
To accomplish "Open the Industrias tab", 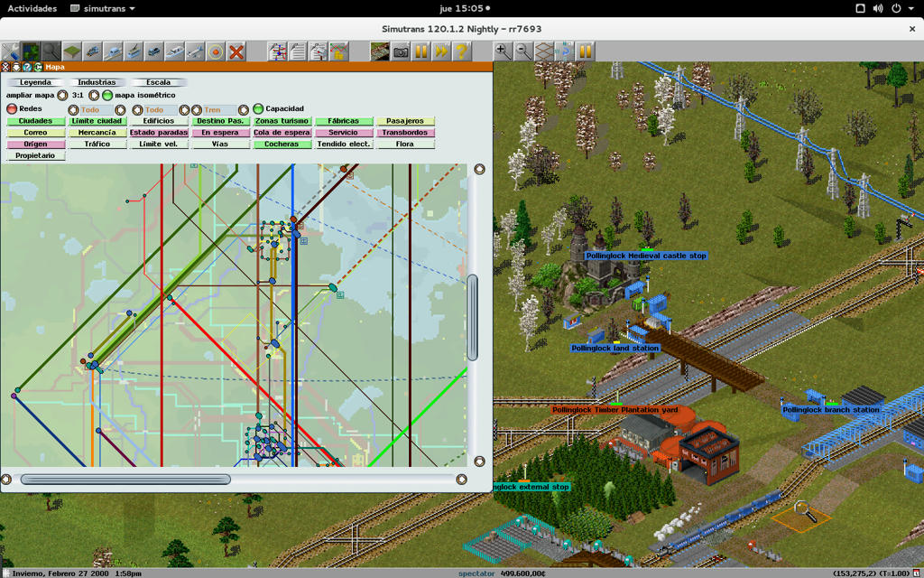I will pyautogui.click(x=97, y=82).
